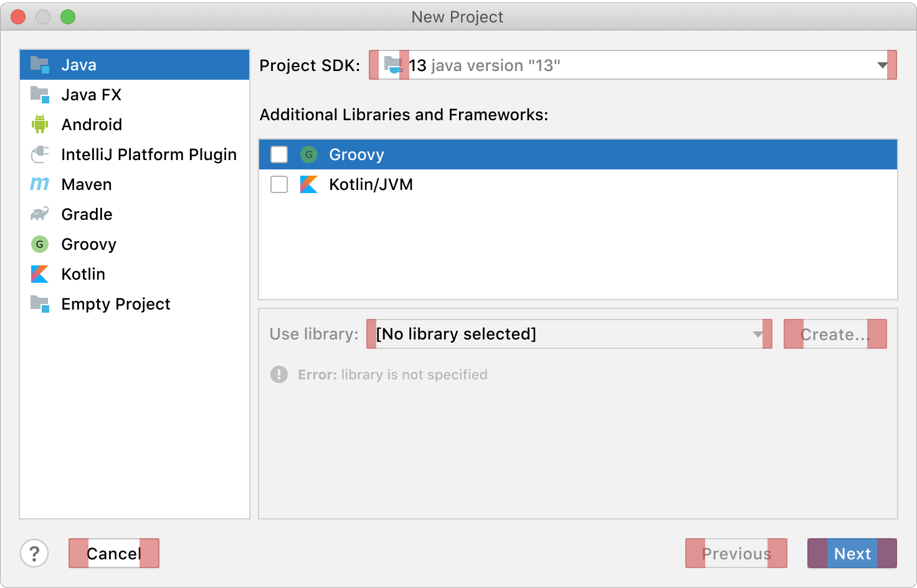The image size is (917, 588).
Task: Tick the Kotlin/JVM checkbox
Action: (x=279, y=184)
